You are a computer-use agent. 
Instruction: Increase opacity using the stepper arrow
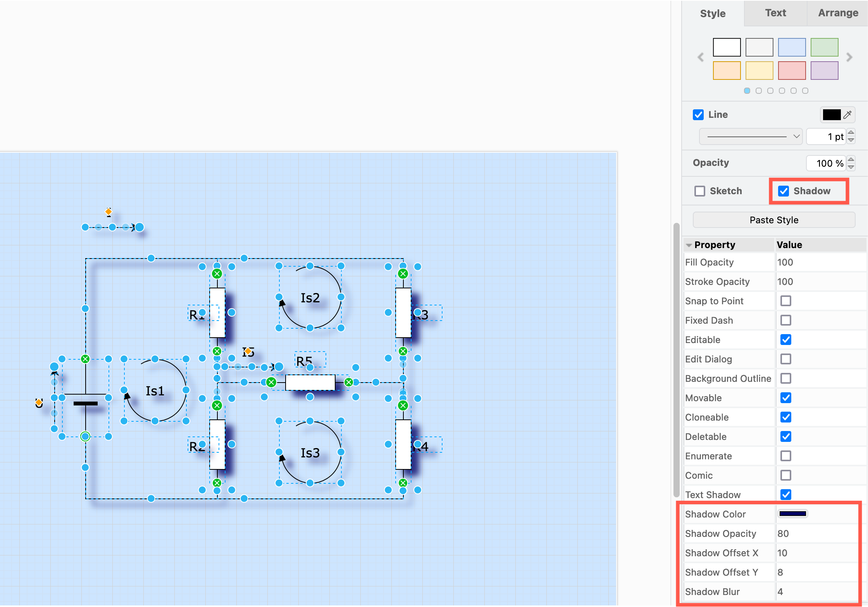tap(851, 160)
